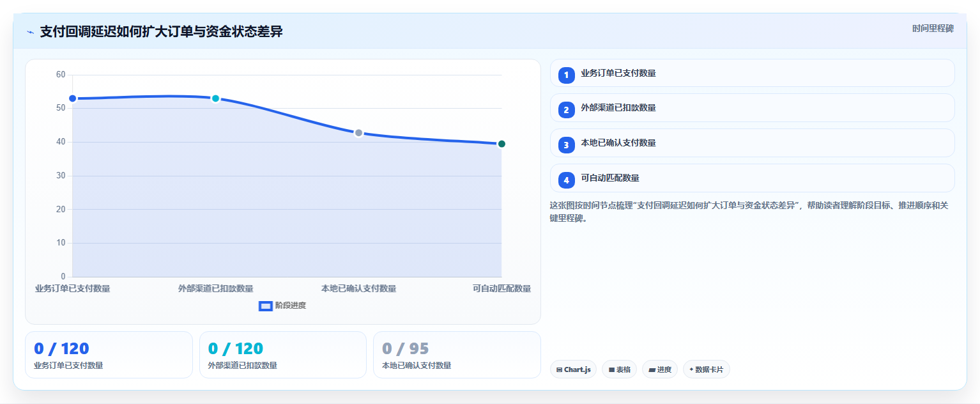Open the 本地已确认支付数量 milestone row
The height and width of the screenshot is (404, 980).
click(752, 143)
